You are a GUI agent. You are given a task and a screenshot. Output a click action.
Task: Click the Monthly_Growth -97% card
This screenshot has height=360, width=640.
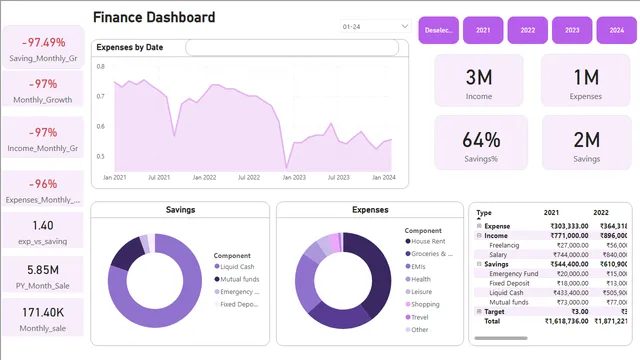(43, 89)
